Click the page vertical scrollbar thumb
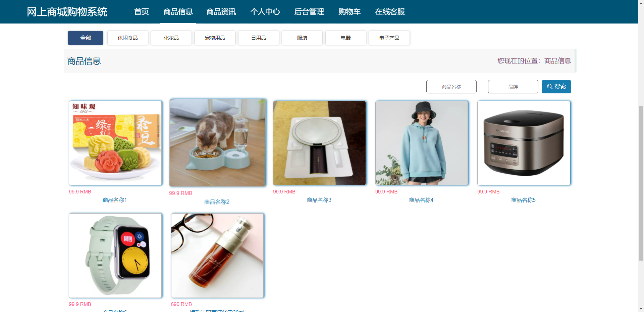Image resolution: width=644 pixels, height=312 pixels. point(641,183)
